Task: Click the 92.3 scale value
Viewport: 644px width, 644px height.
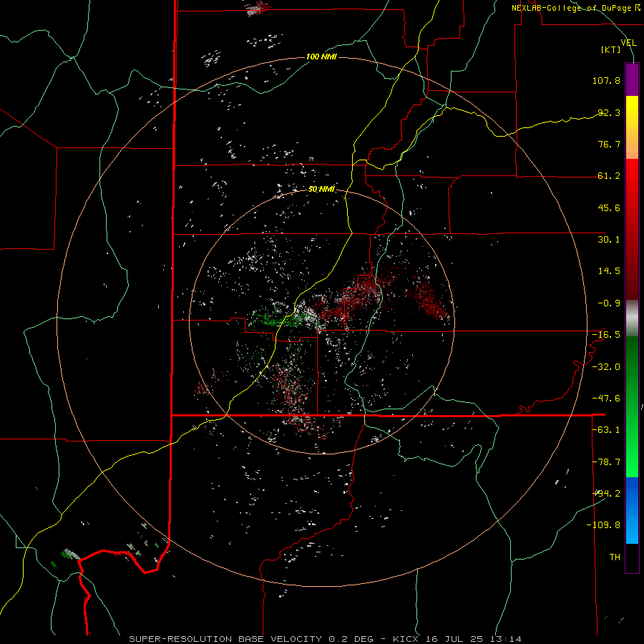Action: [x=609, y=112]
